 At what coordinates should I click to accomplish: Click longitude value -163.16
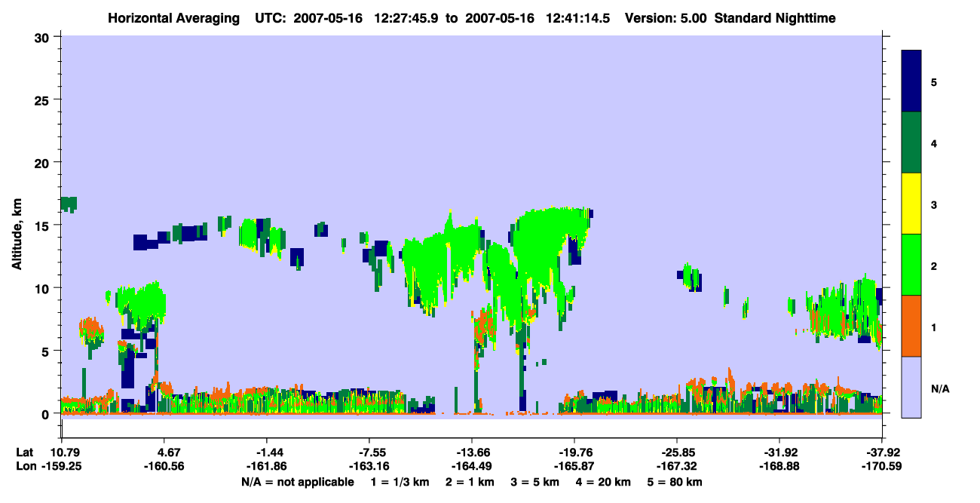point(369,466)
